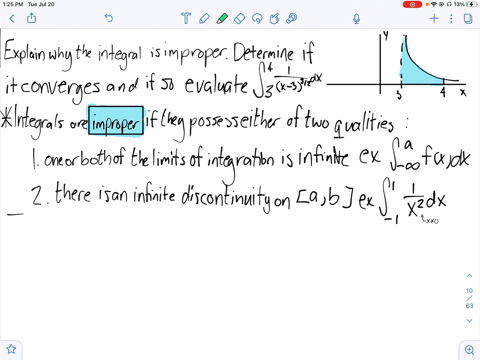480x360 pixels.
Task: Tap the Wi-Fi status icon
Action: (x=434, y=4)
